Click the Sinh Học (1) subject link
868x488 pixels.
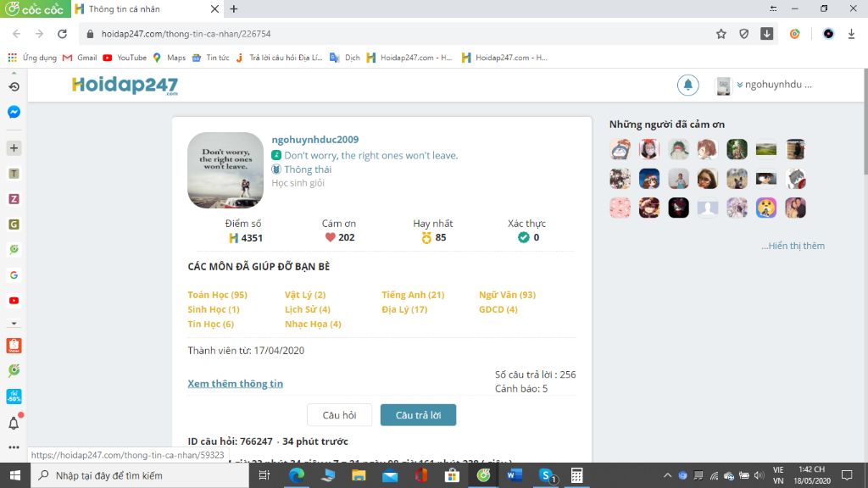(x=214, y=309)
